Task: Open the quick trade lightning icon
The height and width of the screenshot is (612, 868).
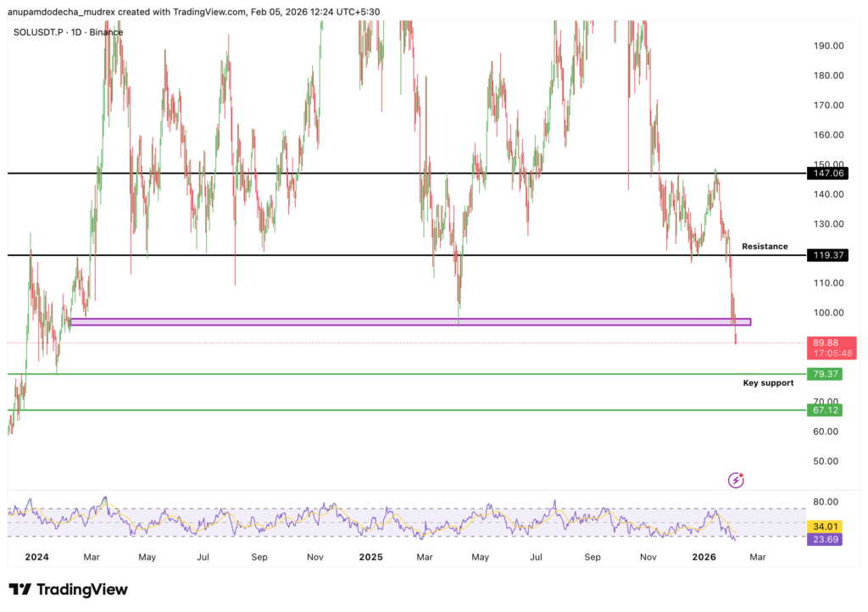Action: click(734, 480)
